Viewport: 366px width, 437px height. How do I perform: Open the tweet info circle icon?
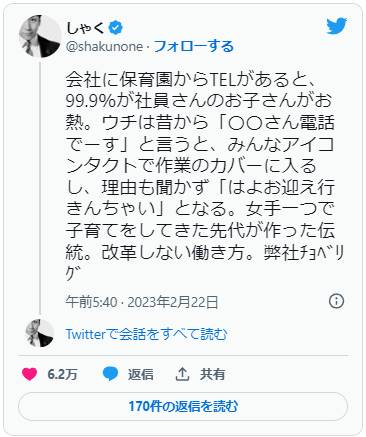[x=336, y=301]
